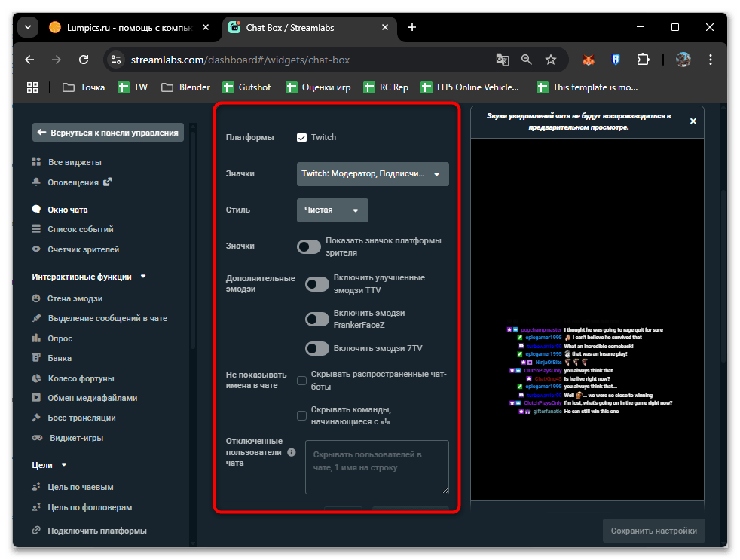Click the Poll chart icon in sidebar

pyautogui.click(x=36, y=338)
